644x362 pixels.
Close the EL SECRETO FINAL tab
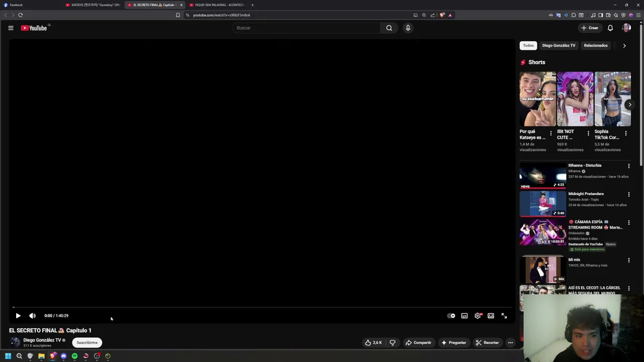tap(181, 5)
